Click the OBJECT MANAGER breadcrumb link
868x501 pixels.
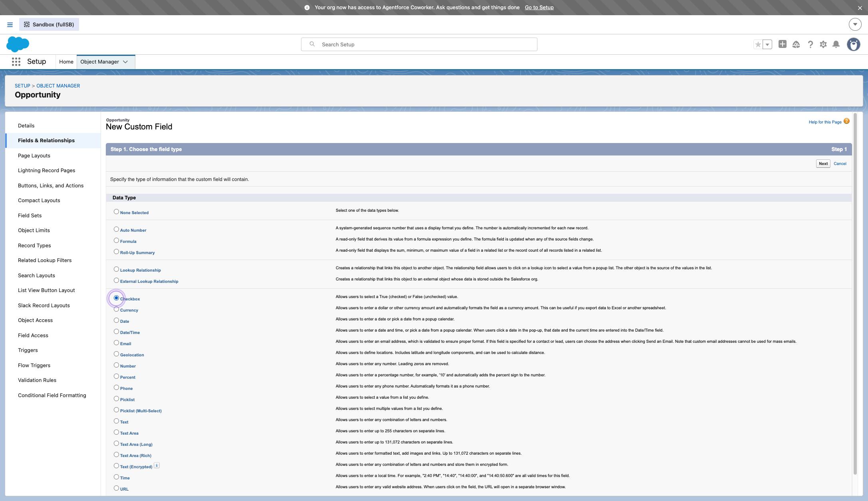click(x=58, y=86)
